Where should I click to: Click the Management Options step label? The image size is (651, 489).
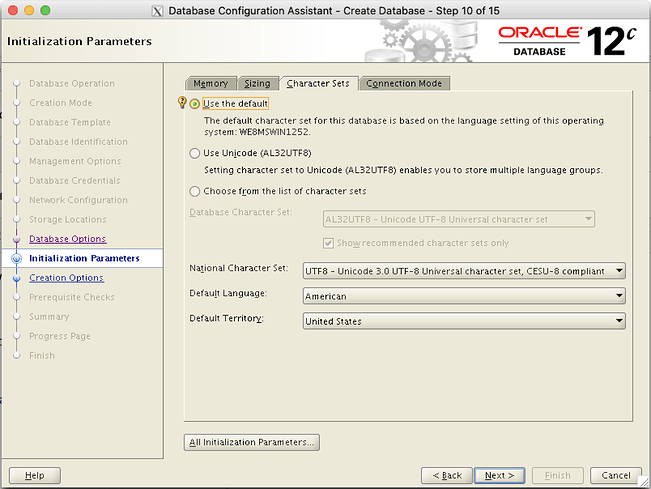point(75,161)
